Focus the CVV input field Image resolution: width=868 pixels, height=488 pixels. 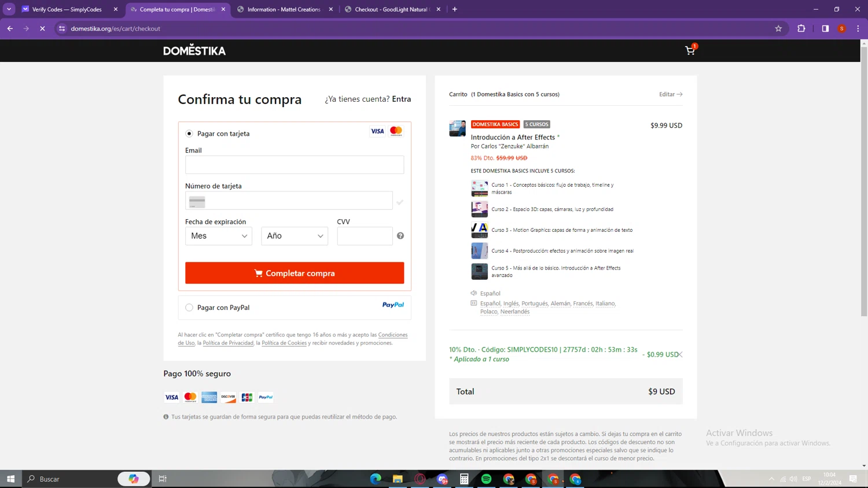point(365,236)
